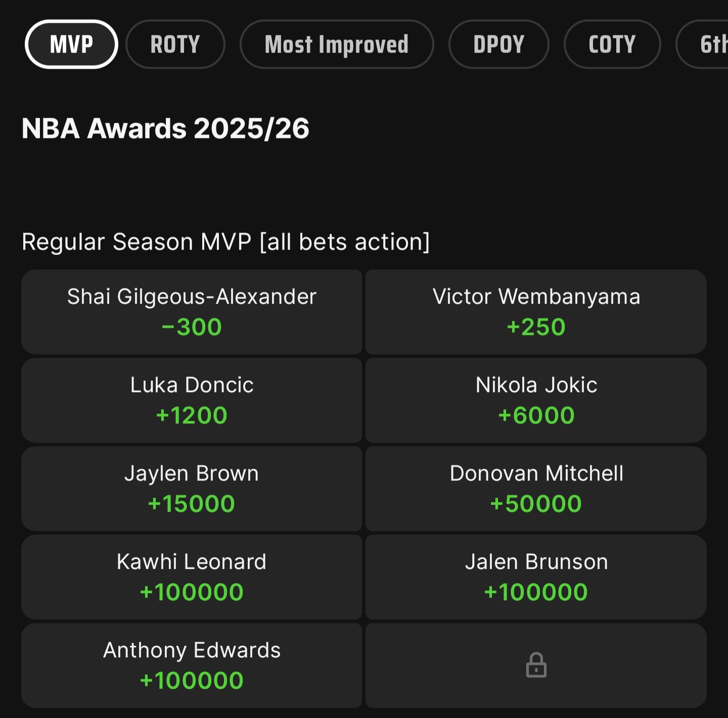Tap Donovan Mitchell +50000 odds
The height and width of the screenshot is (718, 728).
[x=536, y=488]
